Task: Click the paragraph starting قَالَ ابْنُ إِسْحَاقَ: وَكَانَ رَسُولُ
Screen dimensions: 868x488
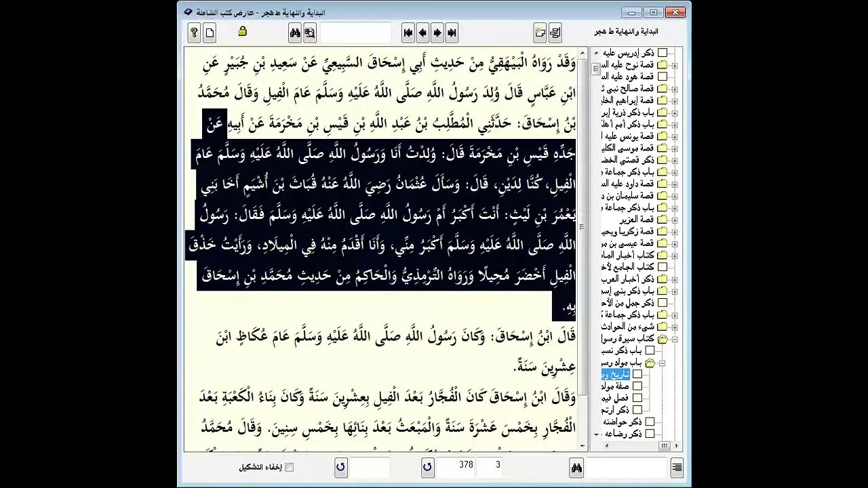Action: pyautogui.click(x=395, y=351)
